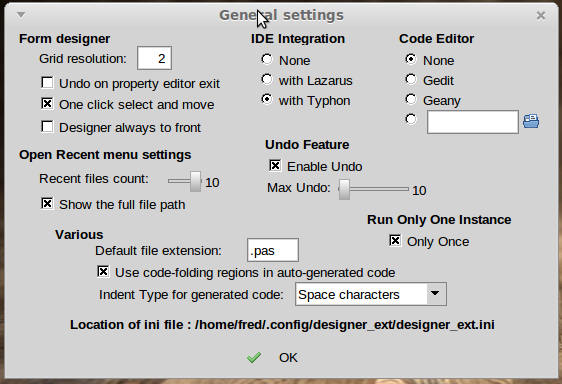The width and height of the screenshot is (562, 384).
Task: Select with Typhon IDE integration
Action: [267, 99]
